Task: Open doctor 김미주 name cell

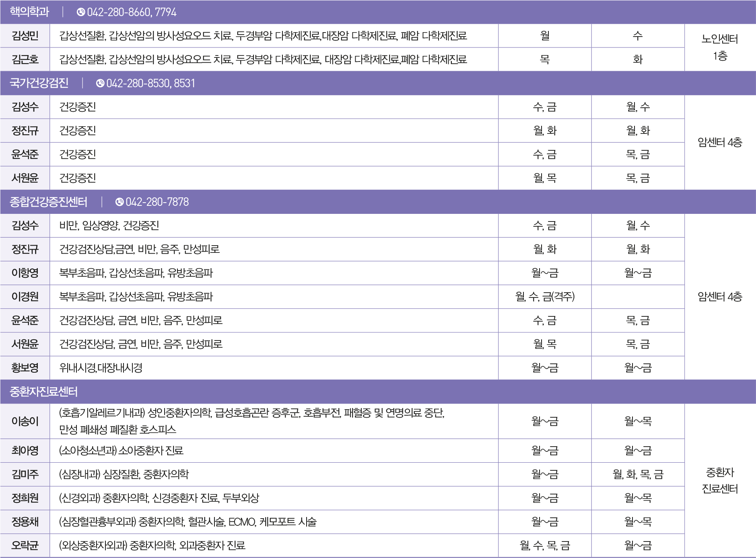Action: [x=25, y=474]
